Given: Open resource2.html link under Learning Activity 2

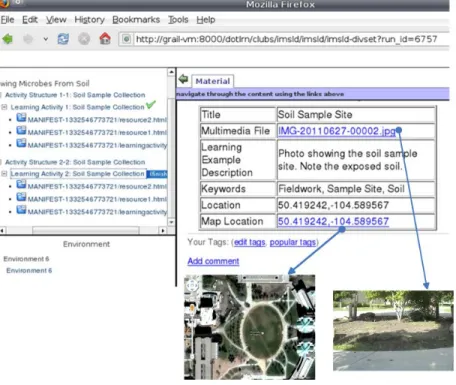Looking at the screenshot, I should coord(97,186).
